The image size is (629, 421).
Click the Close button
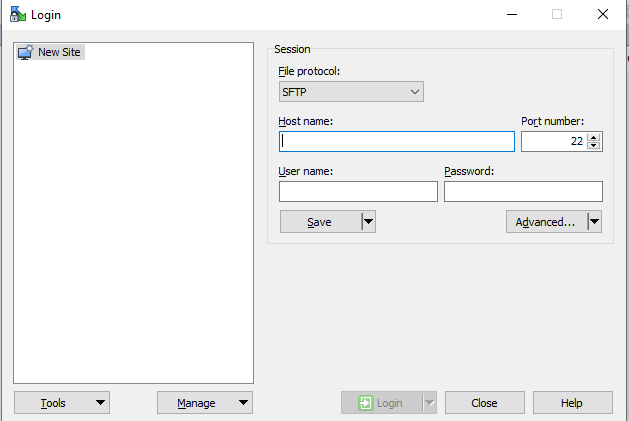click(x=485, y=403)
